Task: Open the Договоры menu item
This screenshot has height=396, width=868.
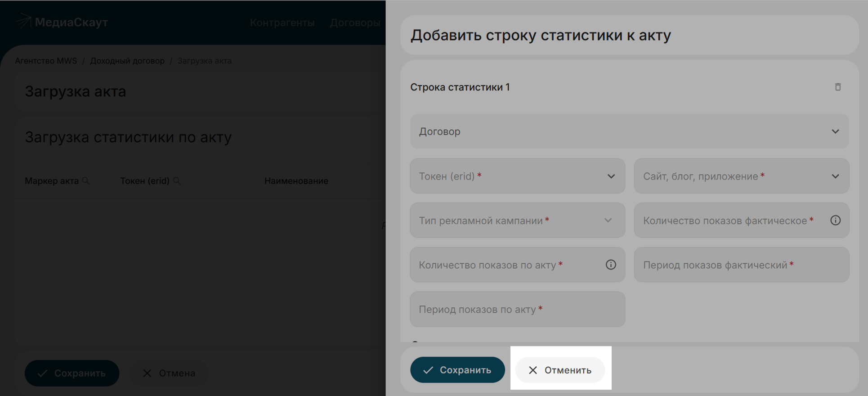Action: (x=355, y=22)
